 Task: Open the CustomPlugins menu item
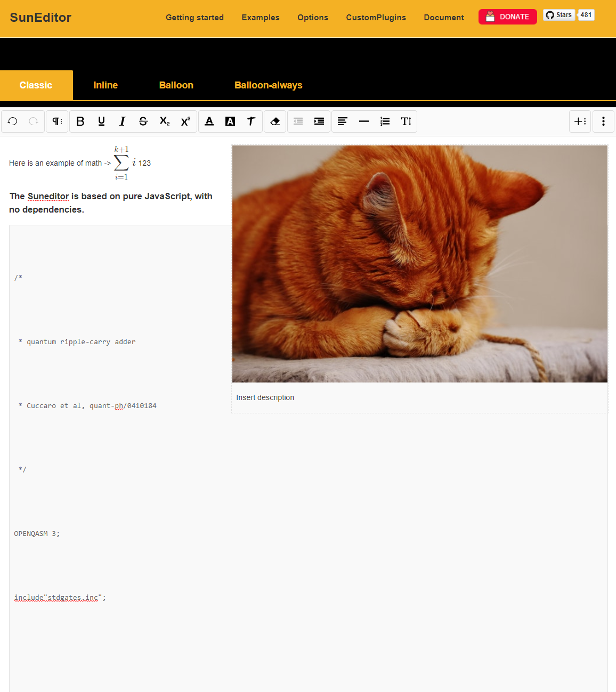pos(376,18)
